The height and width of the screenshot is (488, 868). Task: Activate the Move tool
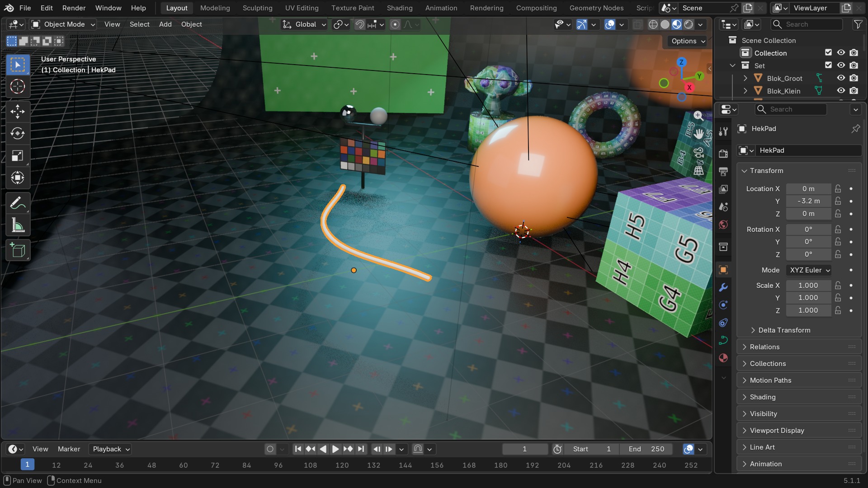pyautogui.click(x=18, y=111)
